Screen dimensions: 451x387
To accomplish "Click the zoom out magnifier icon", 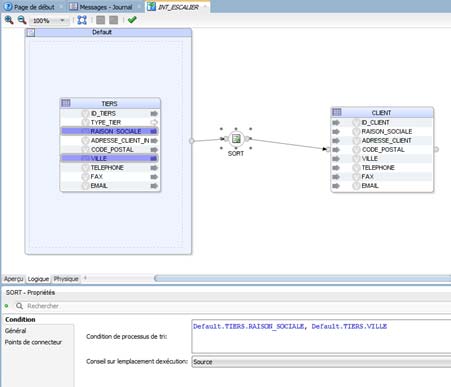I will pyautogui.click(x=22, y=20).
